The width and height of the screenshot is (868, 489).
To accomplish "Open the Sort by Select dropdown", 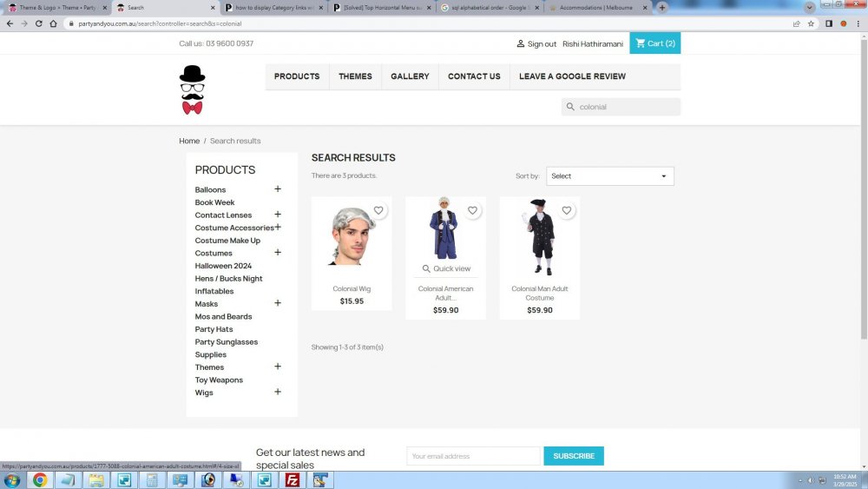I will point(610,176).
